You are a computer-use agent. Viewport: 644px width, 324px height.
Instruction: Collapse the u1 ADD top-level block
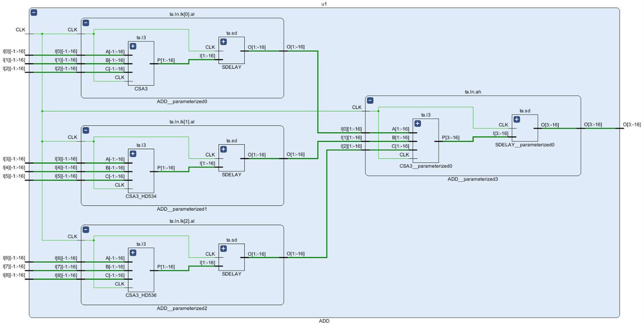(x=34, y=13)
